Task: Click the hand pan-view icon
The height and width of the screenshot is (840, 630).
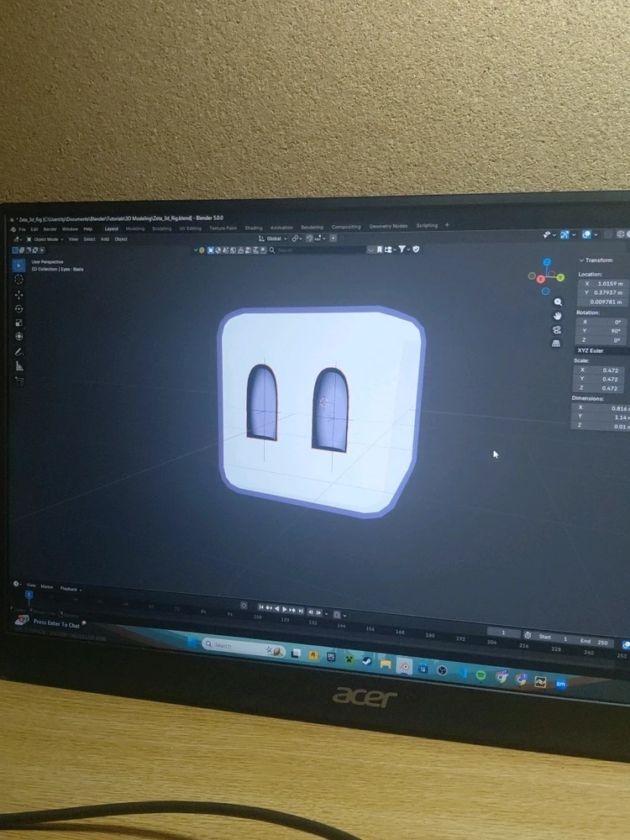Action: pos(557,315)
